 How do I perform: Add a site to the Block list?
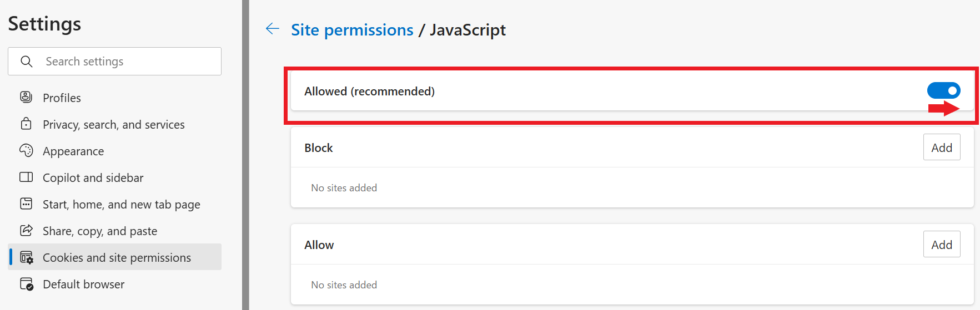[x=942, y=148]
